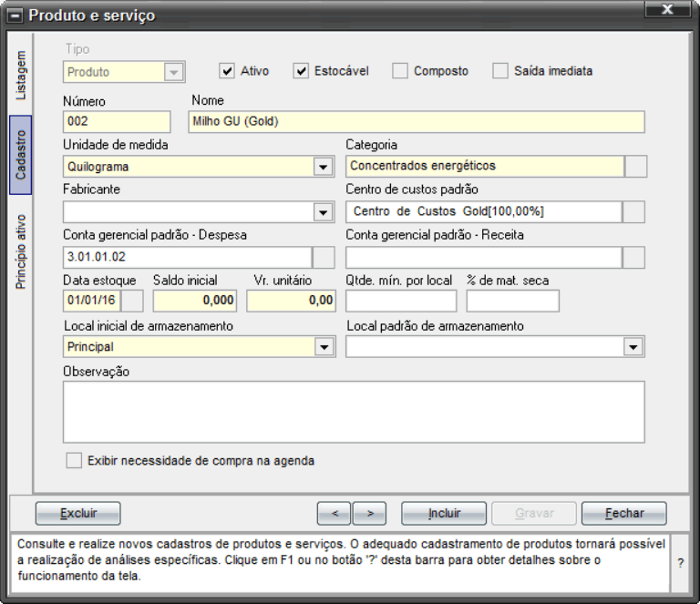This screenshot has width=700, height=604.
Task: Open the Conta gerencial Receita lookup button
Action: coord(633,258)
